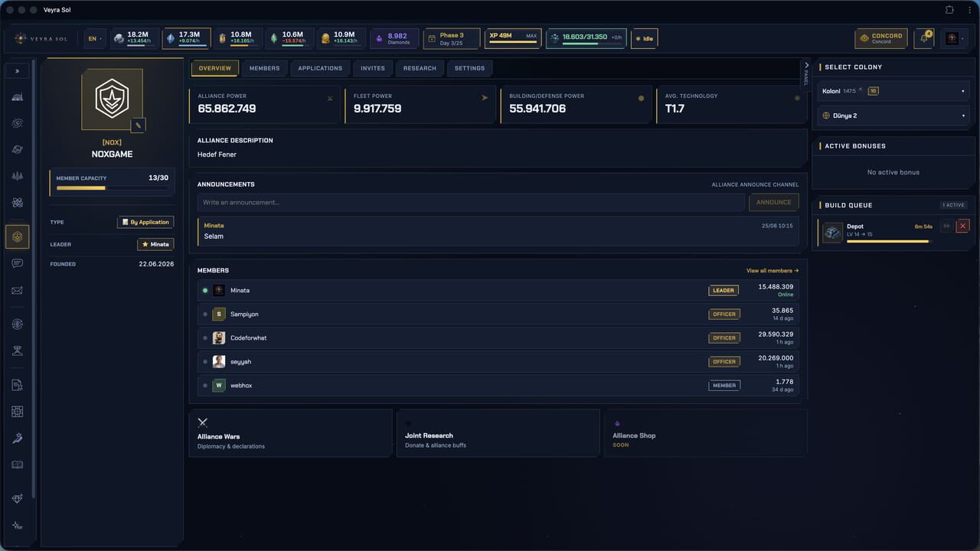Open the open-book guide icon in the sidebar
The image size is (980, 551).
pyautogui.click(x=17, y=465)
